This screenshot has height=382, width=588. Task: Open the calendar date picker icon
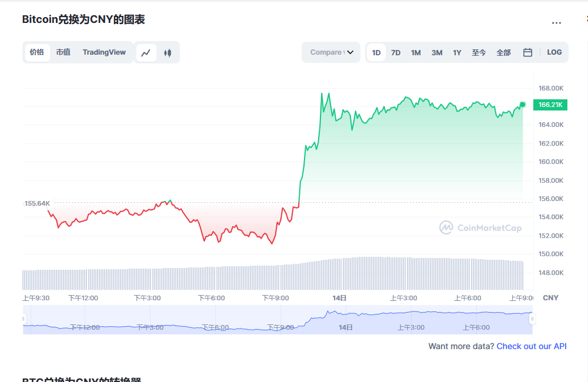click(x=527, y=52)
